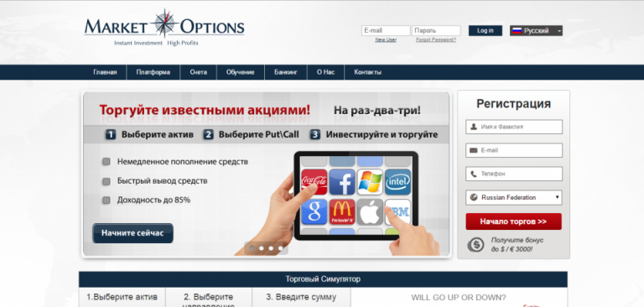The height and width of the screenshot is (307, 644).
Task: Click the Forgot Password link
Action: point(436,40)
